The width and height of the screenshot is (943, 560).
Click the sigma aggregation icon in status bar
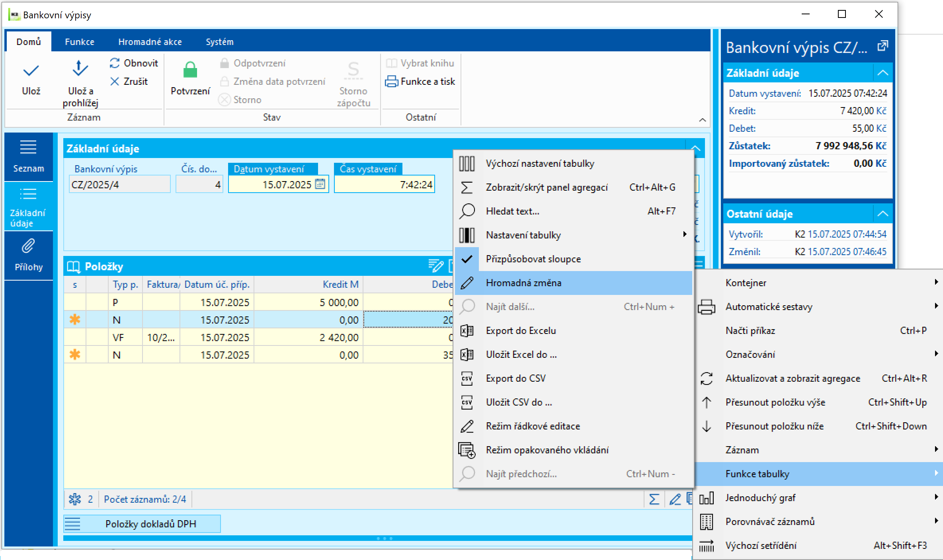click(x=654, y=499)
